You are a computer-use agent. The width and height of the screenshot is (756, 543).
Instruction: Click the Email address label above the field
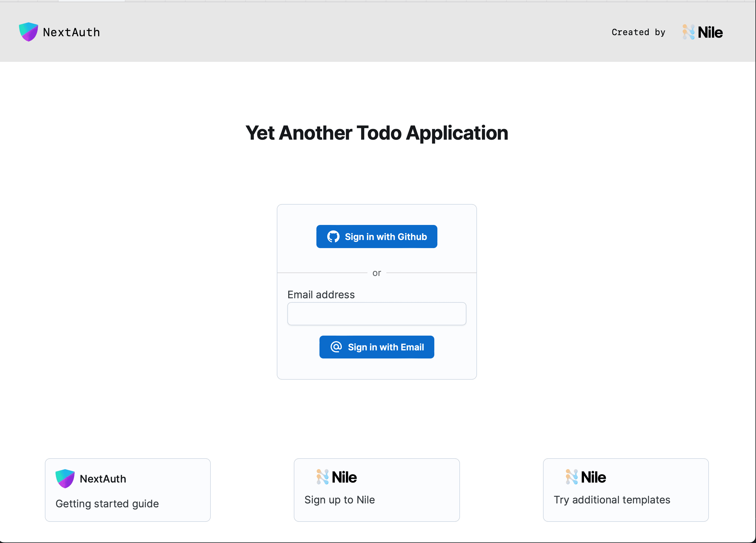[x=321, y=295]
